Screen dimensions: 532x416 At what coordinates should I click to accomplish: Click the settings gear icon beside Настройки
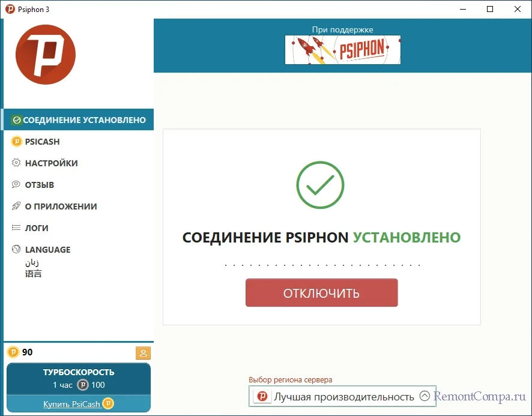(16, 163)
